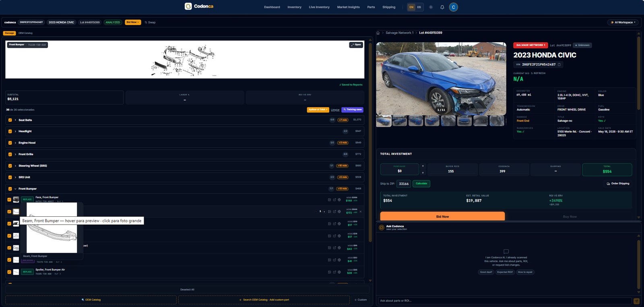The height and width of the screenshot is (307, 644).
Task: Open the notifications bell
Action: (x=442, y=7)
